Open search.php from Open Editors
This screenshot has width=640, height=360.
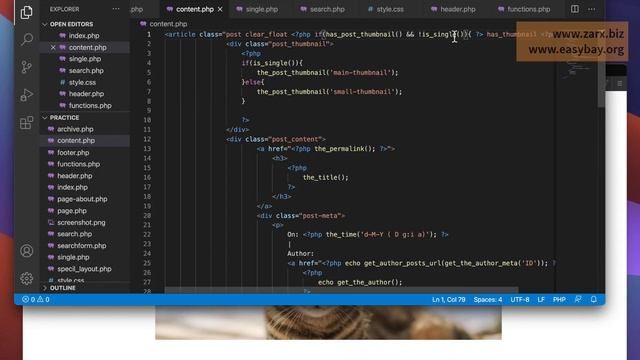click(86, 71)
